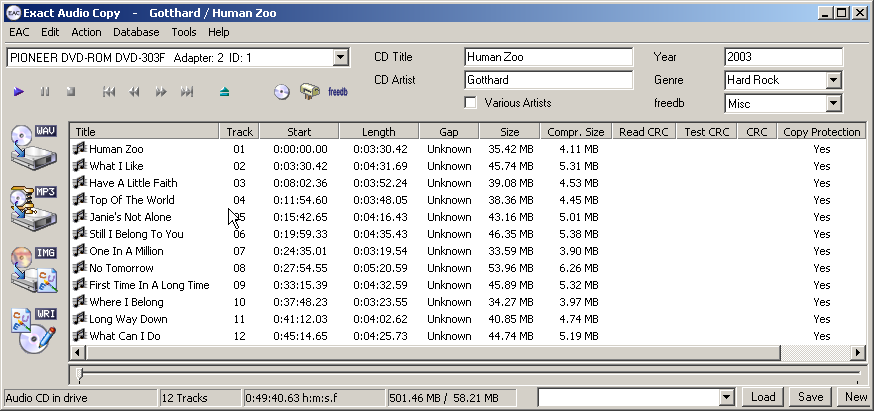Query the freedb database icon

click(x=338, y=92)
